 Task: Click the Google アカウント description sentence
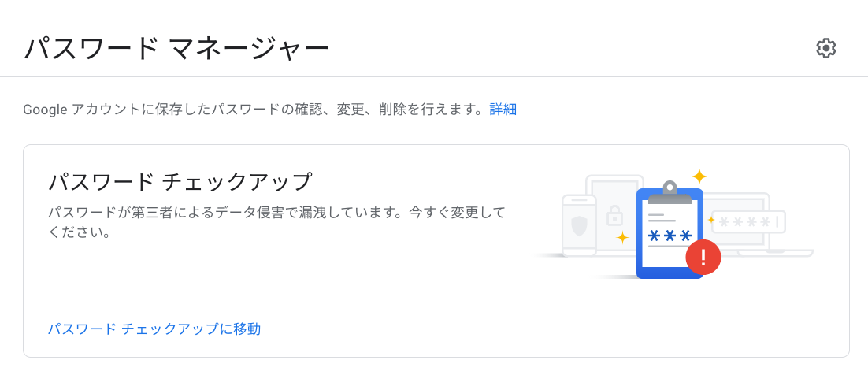point(254,110)
